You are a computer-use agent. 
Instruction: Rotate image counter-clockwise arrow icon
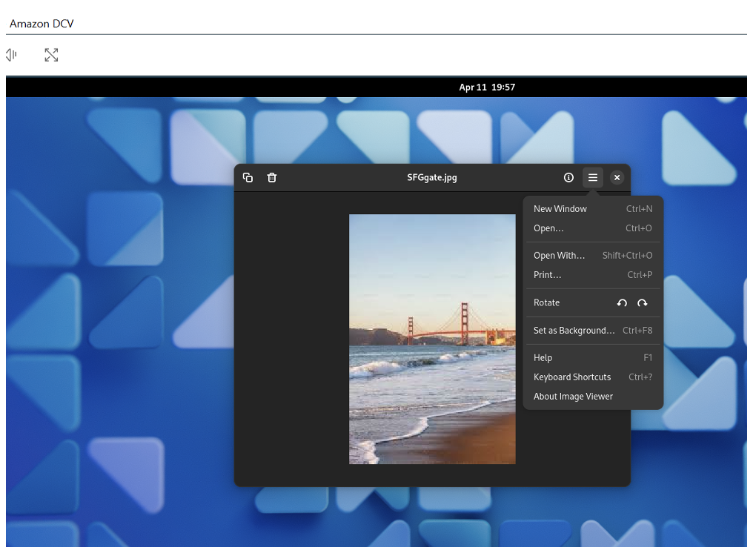click(622, 303)
